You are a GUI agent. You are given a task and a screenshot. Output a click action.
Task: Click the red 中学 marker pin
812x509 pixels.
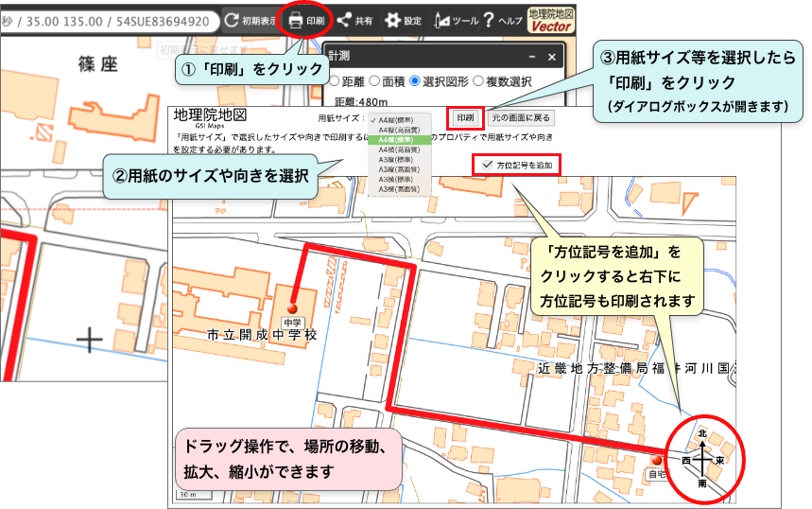click(x=292, y=308)
